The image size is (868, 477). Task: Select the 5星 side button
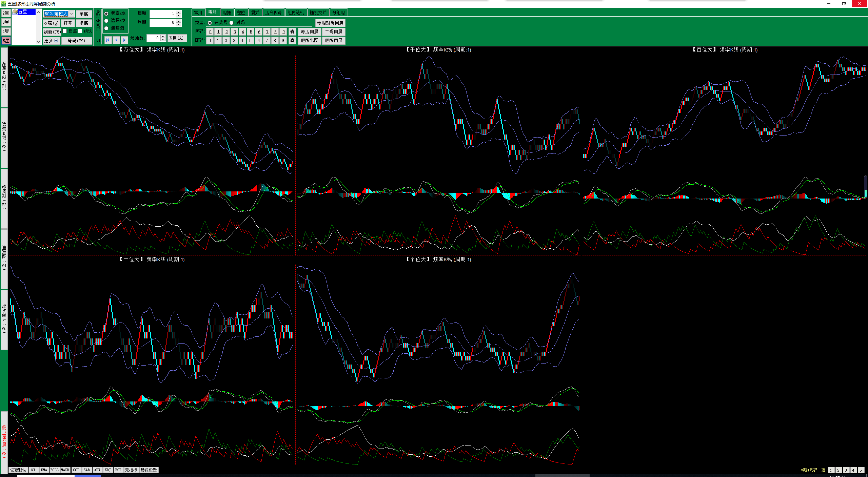pyautogui.click(x=6, y=41)
